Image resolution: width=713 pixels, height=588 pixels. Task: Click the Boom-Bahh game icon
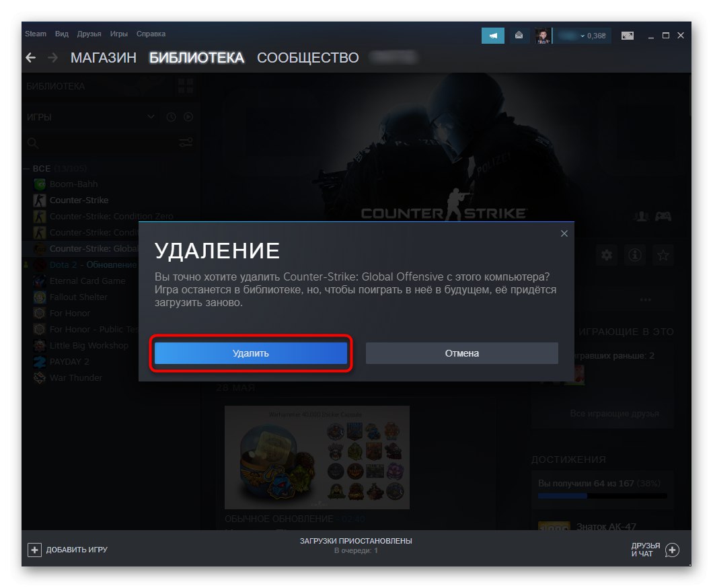point(40,184)
